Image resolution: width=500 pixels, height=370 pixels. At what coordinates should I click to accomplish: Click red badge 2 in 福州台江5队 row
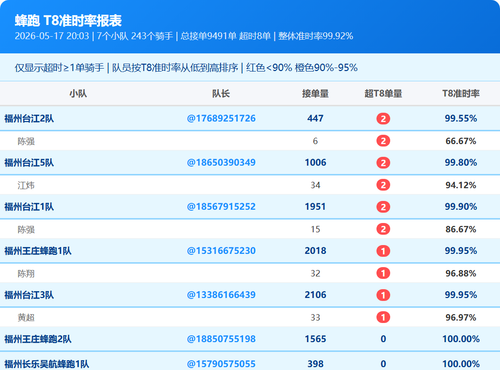(383, 163)
